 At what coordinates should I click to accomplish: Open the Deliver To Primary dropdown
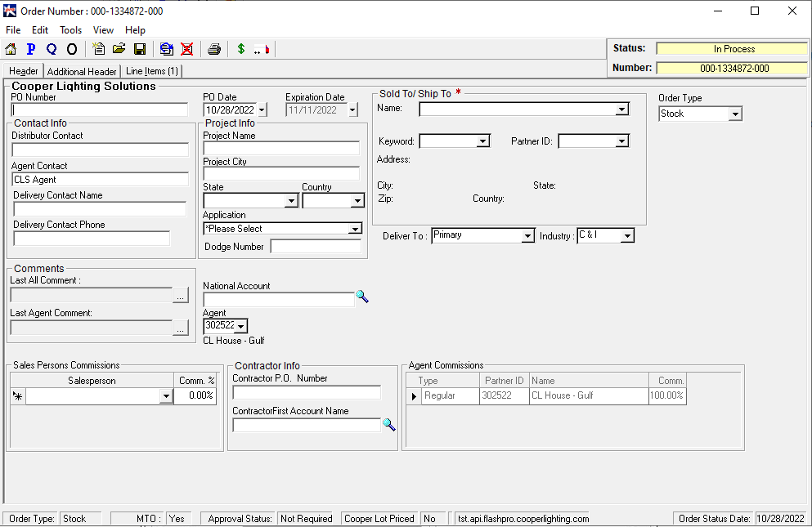tap(527, 236)
